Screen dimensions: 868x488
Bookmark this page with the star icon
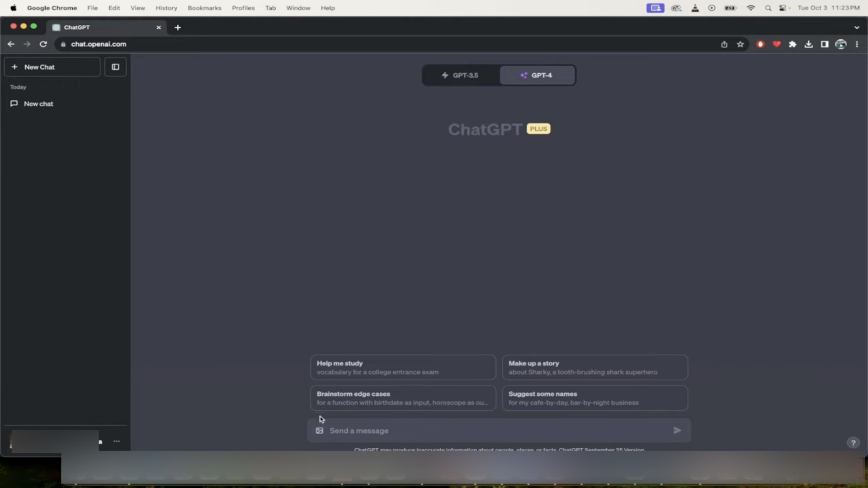click(x=740, y=44)
